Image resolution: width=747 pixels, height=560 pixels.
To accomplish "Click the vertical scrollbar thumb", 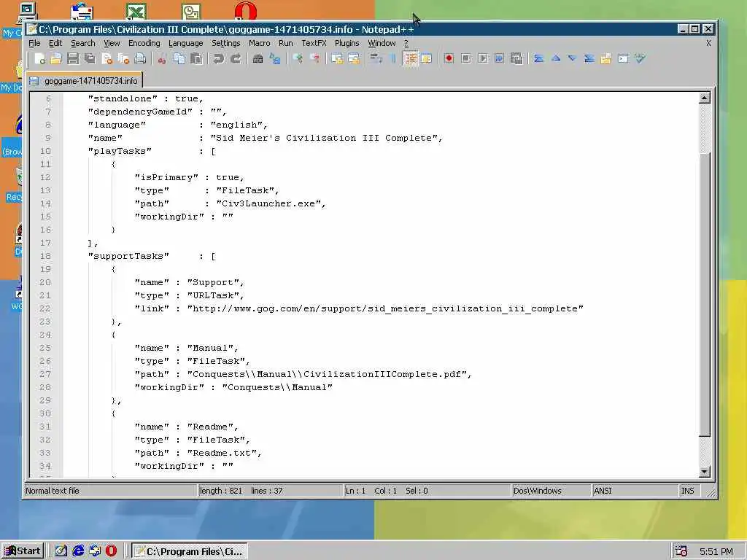I will [705, 295].
